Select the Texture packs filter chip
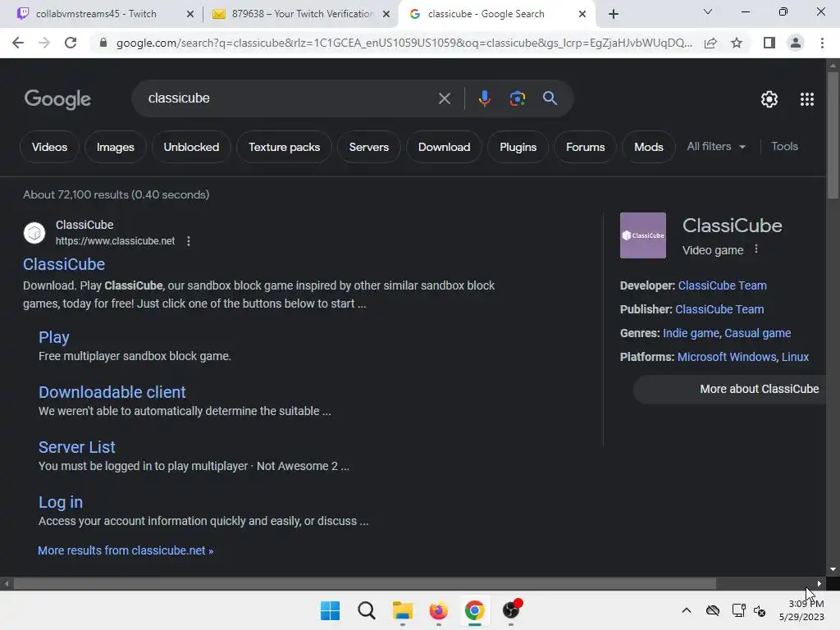Image resolution: width=840 pixels, height=630 pixels. pos(284,147)
